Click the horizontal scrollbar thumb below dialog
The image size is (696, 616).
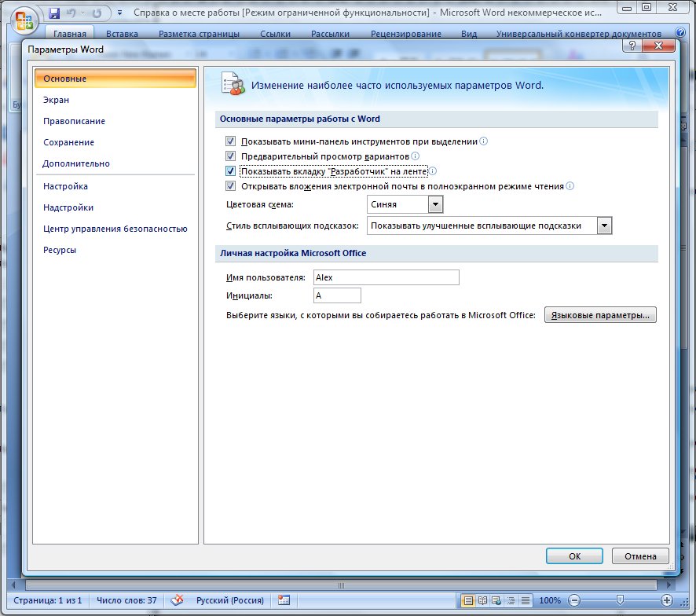[x=341, y=585]
